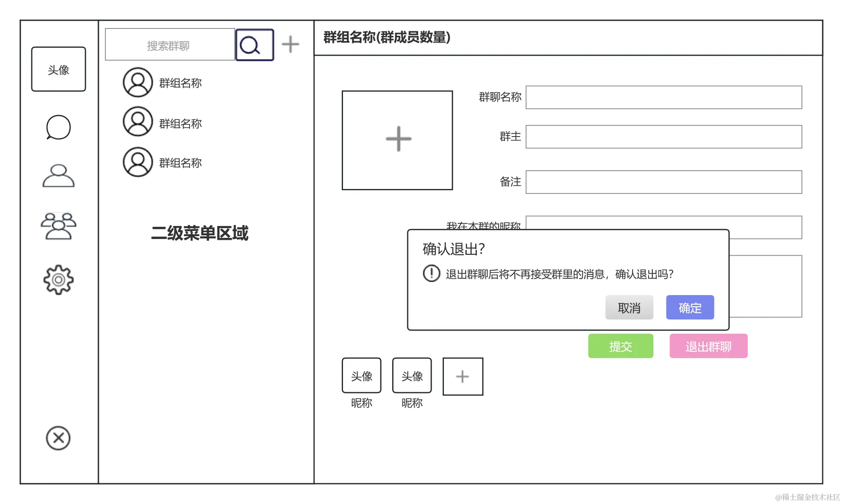Click 取消 to cancel the exit dialog
843x504 pixels.
click(629, 308)
